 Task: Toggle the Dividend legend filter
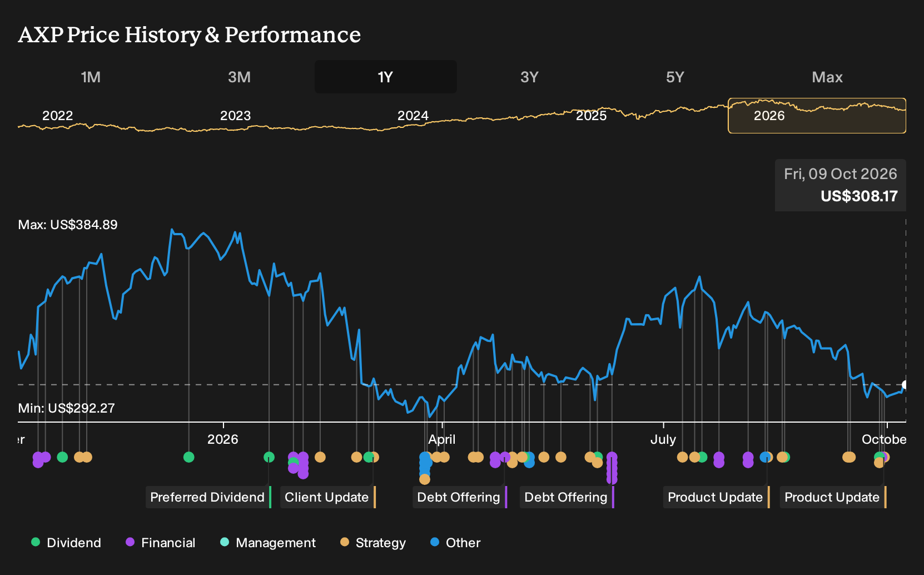[x=66, y=543]
